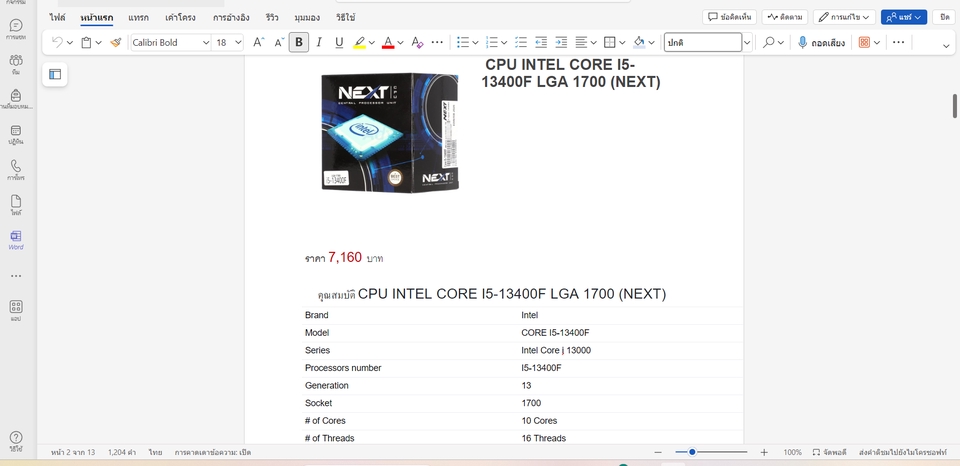Open the Files icon in Teams sidebar
The width and height of the screenshot is (960, 466).
pyautogui.click(x=16, y=205)
